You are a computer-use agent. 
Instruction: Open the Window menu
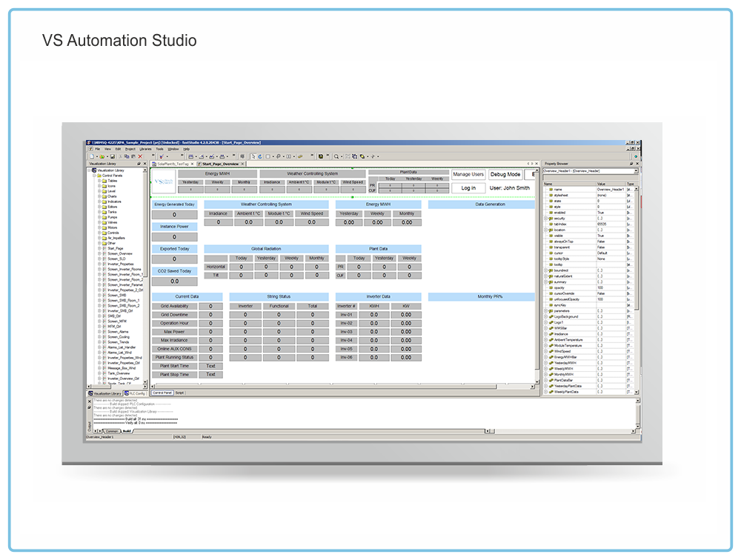[x=173, y=149]
